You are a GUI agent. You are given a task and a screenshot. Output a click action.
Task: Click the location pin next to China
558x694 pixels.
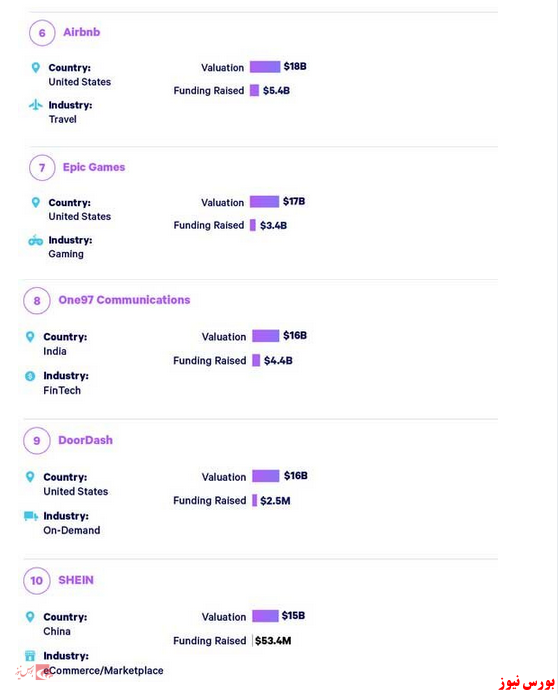pos(30,617)
